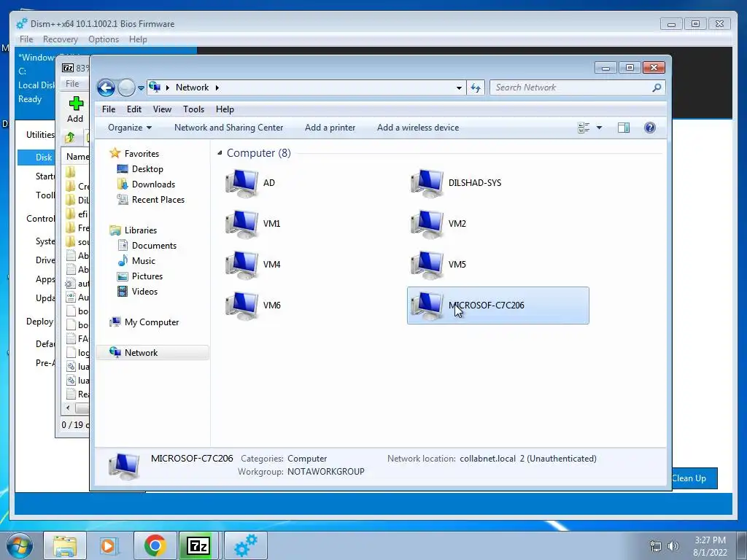
Task: Open Libraries in navigation pane
Action: point(141,230)
